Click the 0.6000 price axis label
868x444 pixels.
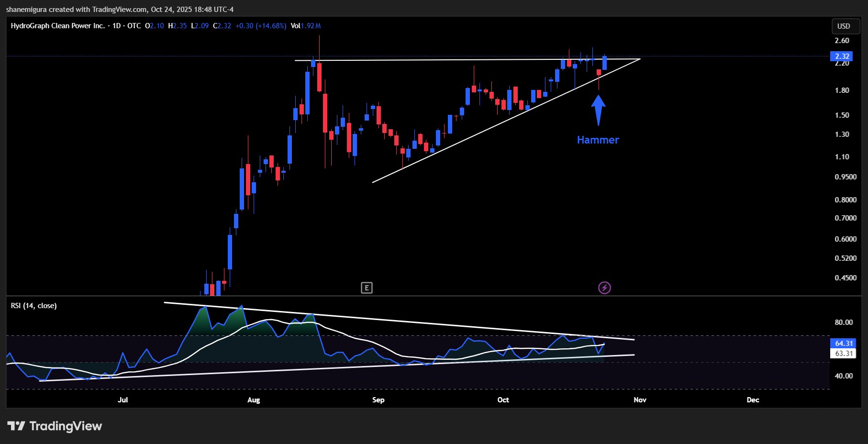(846, 239)
